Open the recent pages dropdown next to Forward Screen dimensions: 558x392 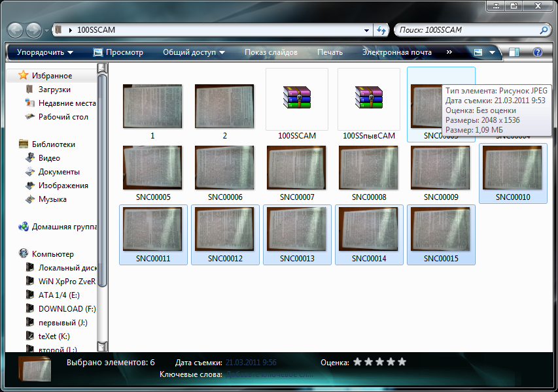46,31
